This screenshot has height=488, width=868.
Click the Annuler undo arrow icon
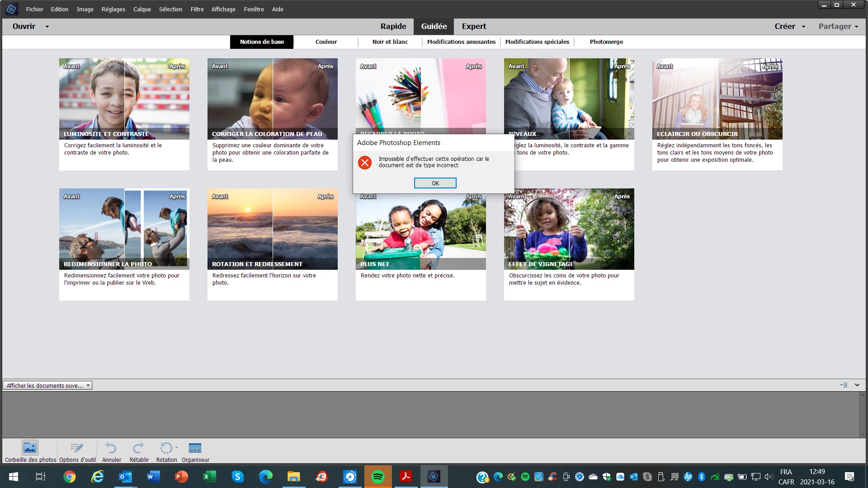point(111,448)
